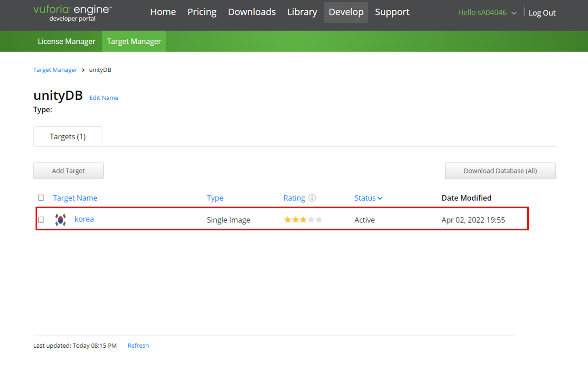Click the Apr 02, 2022 19:55 date
The width and height of the screenshot is (588, 388).
tap(473, 220)
